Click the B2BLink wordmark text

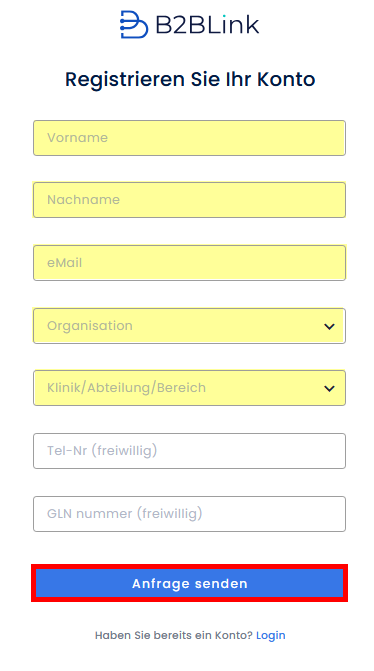pyautogui.click(x=207, y=25)
